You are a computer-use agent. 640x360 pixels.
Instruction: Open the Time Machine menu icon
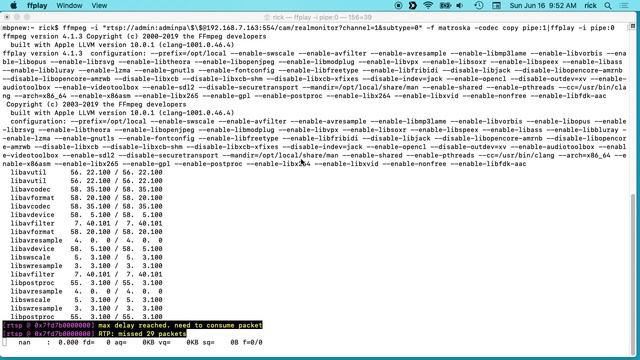(x=479, y=5)
